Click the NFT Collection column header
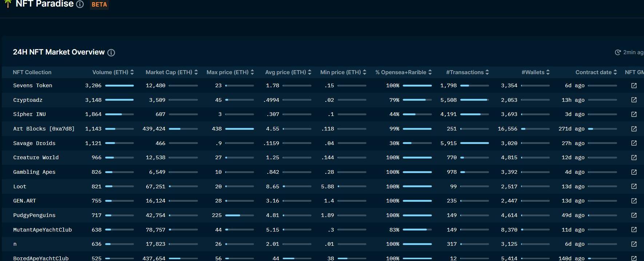The image size is (644, 261). click(32, 72)
